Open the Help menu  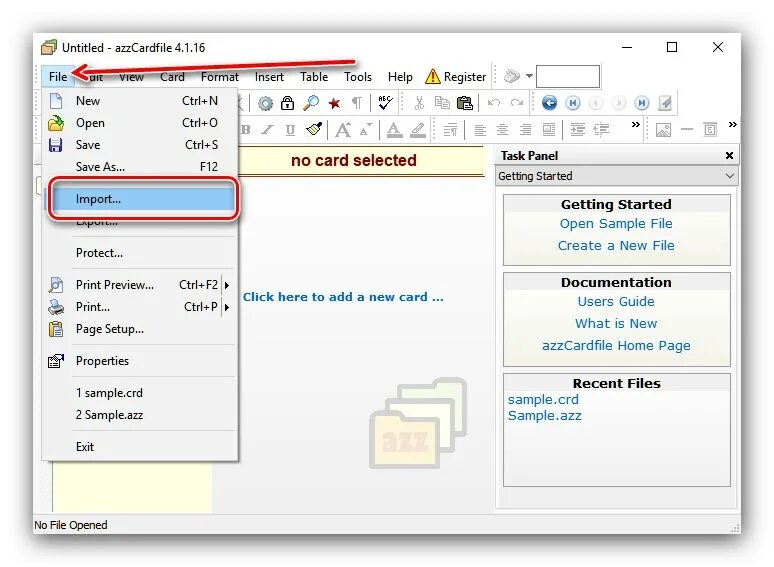tap(400, 77)
